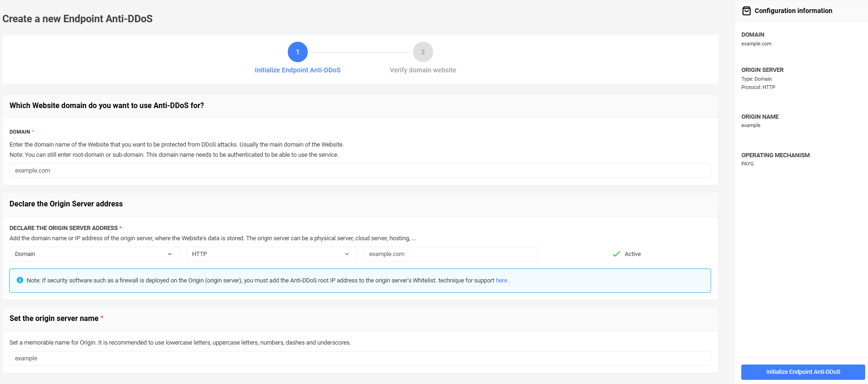Click the 'Declare the Origin Server address' heading
868x384 pixels.
66,204
